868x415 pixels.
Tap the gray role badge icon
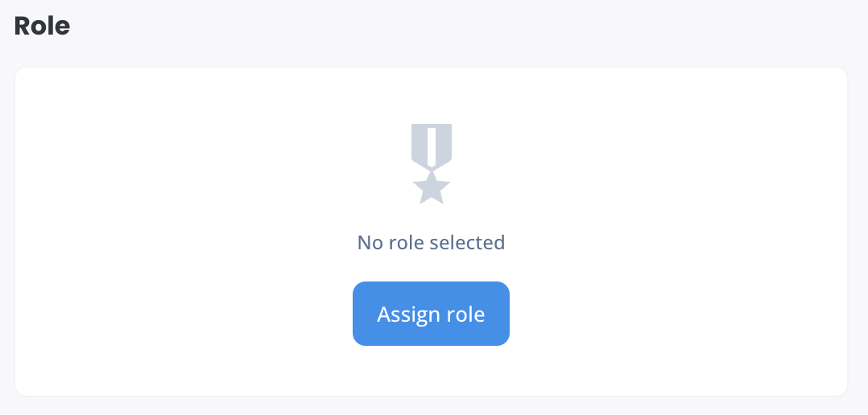(x=432, y=164)
